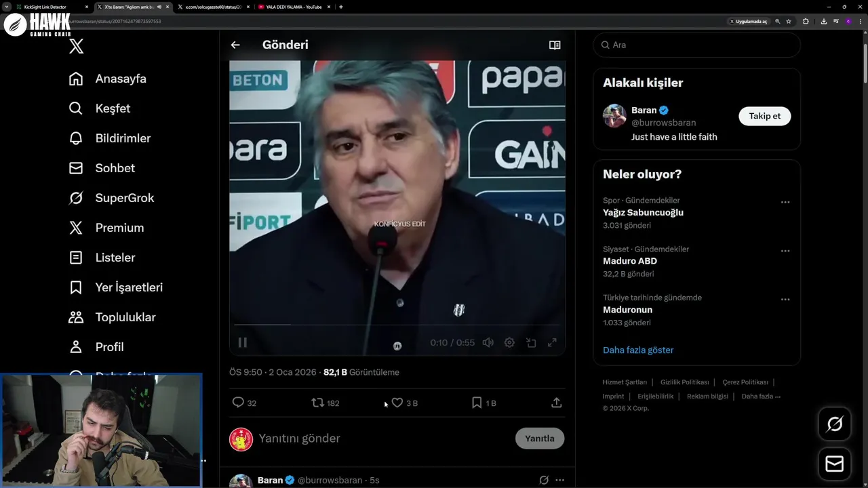Image resolution: width=868 pixels, height=488 pixels.
Task: Open the floating messages envelope button
Action: (x=834, y=464)
